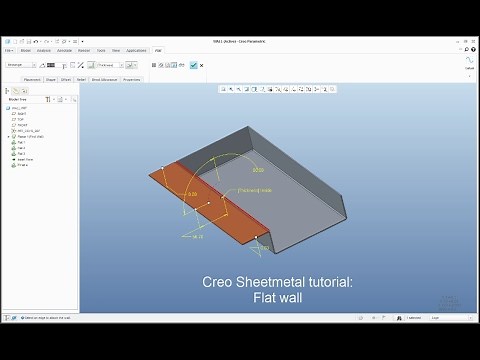
Task: Open the customize quick access toolbar arrow
Action: 82,42
